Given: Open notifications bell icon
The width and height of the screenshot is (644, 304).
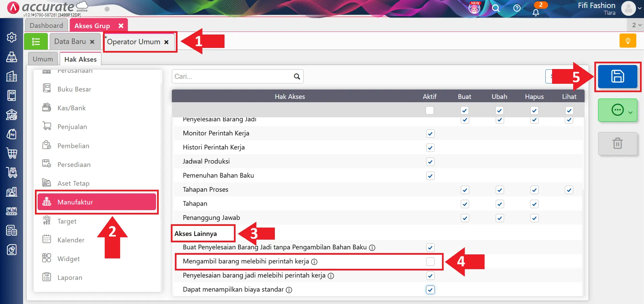Looking at the screenshot, I should [536, 12].
